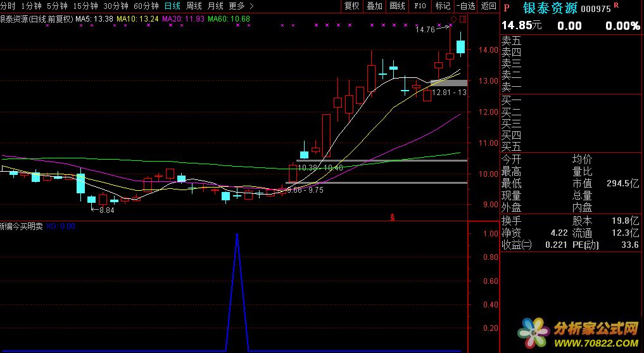
Task: Click the blue XG signal spike peak
Action: [x=237, y=234]
